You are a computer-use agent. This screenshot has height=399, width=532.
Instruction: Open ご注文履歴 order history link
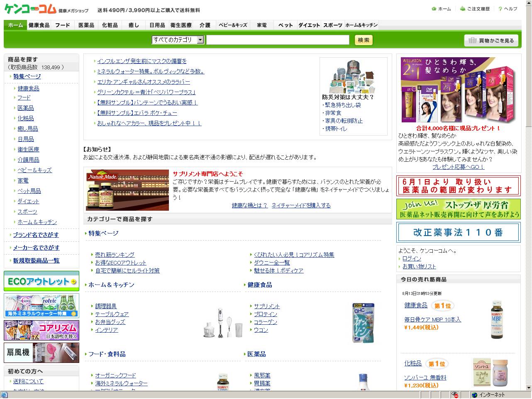tap(478, 9)
